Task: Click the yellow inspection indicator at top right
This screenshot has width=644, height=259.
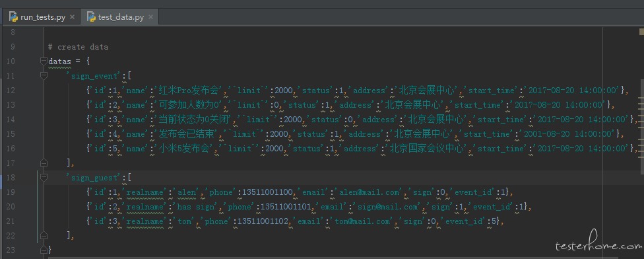Action: [x=641, y=31]
